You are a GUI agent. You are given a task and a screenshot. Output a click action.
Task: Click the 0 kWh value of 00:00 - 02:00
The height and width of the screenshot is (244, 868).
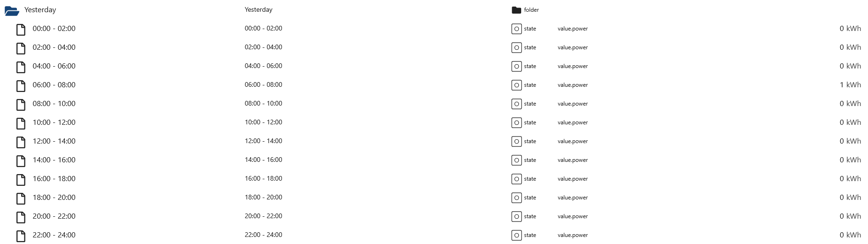[850, 29]
